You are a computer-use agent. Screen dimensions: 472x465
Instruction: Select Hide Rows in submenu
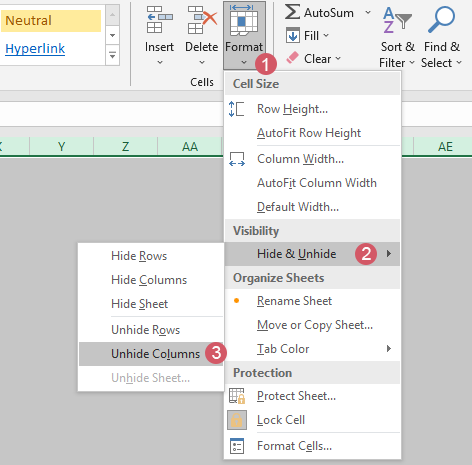(x=151, y=256)
